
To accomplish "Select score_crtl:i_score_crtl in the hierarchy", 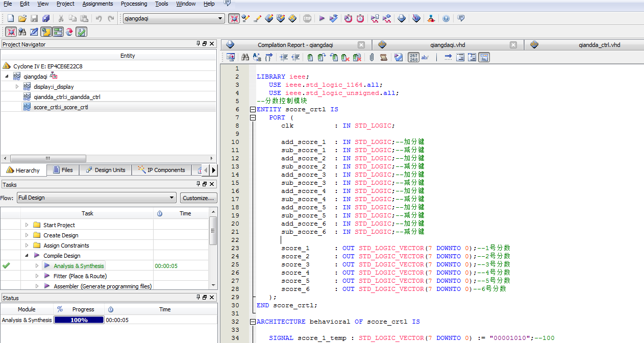I will (x=60, y=107).
